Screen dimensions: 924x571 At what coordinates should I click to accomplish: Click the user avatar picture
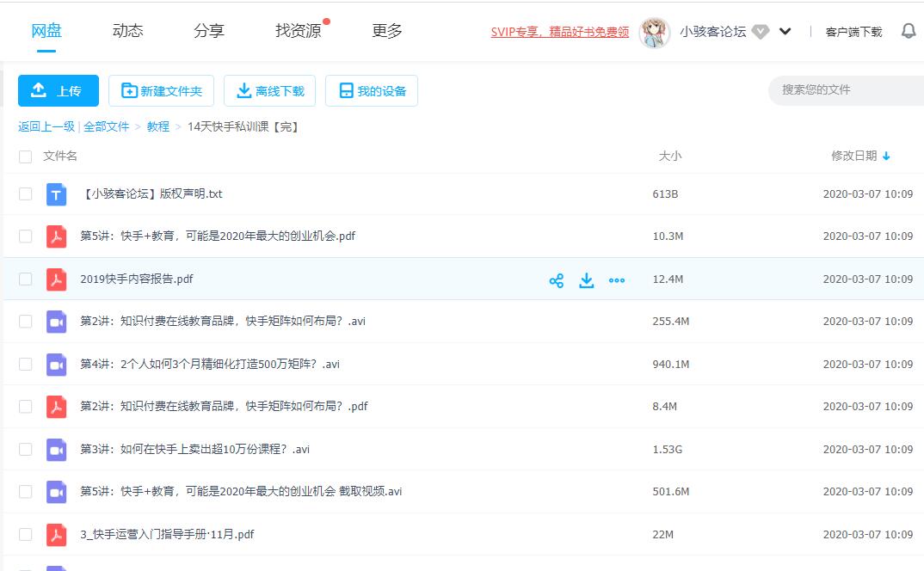point(654,32)
